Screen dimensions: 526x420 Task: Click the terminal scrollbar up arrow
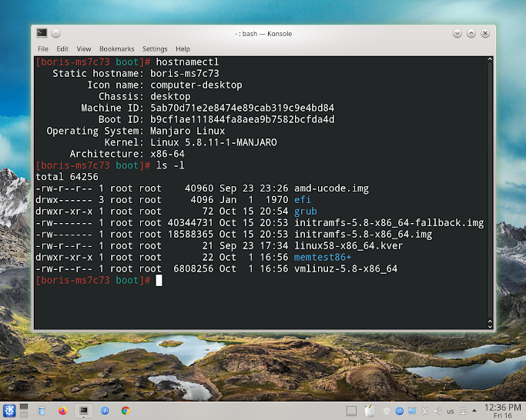(x=490, y=59)
